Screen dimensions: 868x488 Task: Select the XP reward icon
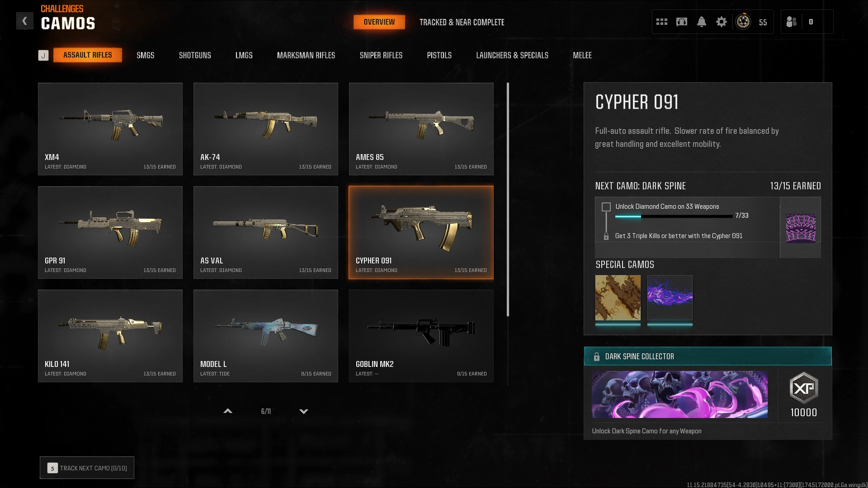click(x=804, y=388)
